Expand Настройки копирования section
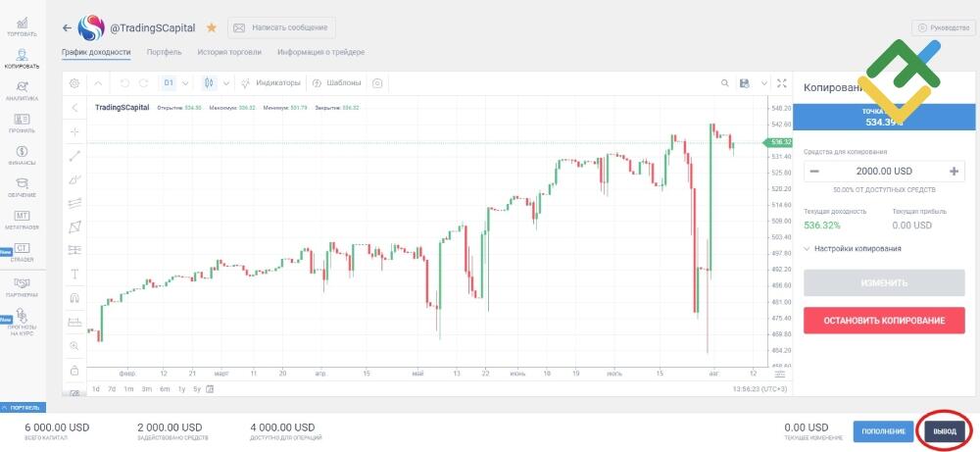The width and height of the screenshot is (980, 452). tap(853, 248)
